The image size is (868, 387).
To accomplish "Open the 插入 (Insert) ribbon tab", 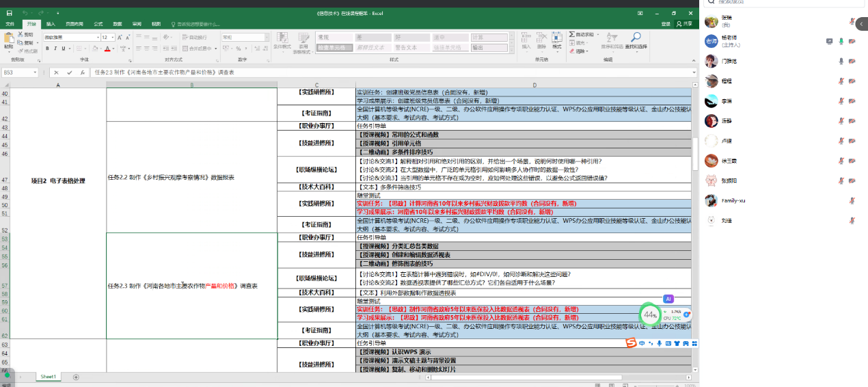I will (51, 24).
